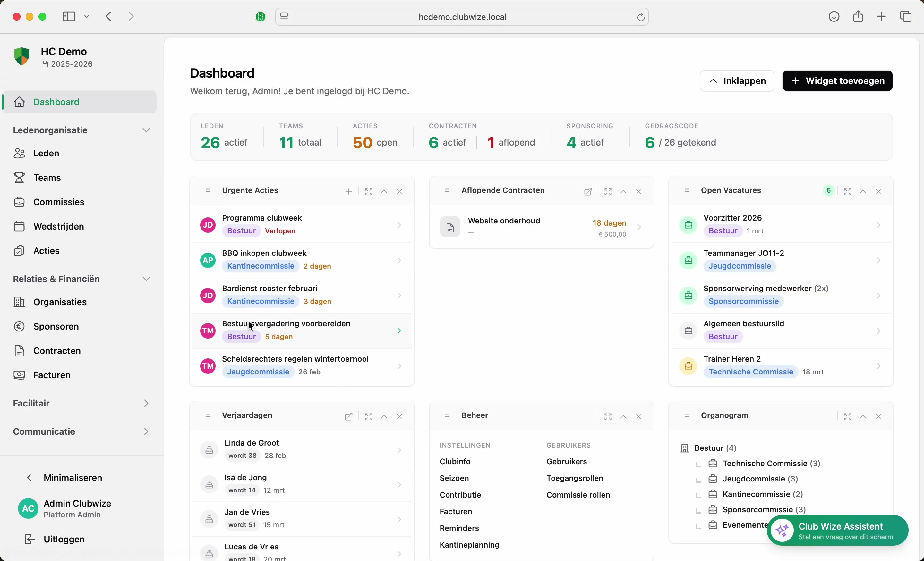Click the Safari sidebar toggle icon
The image size is (924, 561).
tap(69, 16)
